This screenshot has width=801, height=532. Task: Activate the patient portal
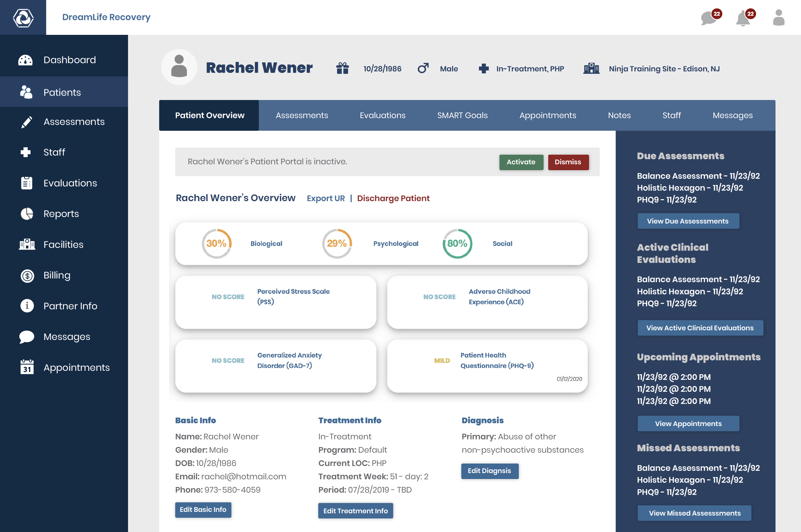click(521, 162)
